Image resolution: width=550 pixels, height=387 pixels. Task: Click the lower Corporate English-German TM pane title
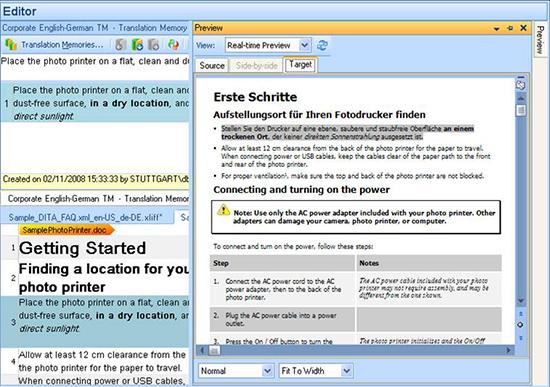point(98,199)
